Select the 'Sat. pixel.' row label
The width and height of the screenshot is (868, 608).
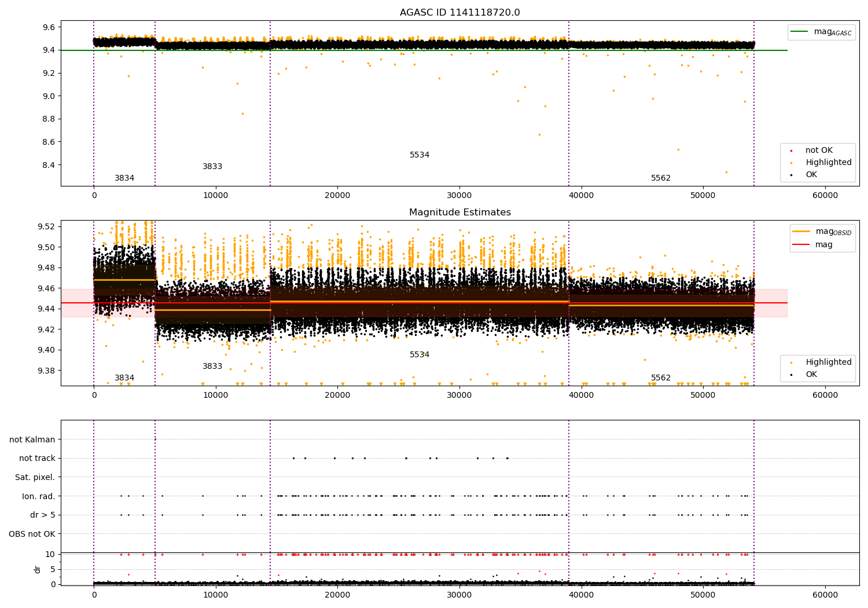click(x=35, y=478)
